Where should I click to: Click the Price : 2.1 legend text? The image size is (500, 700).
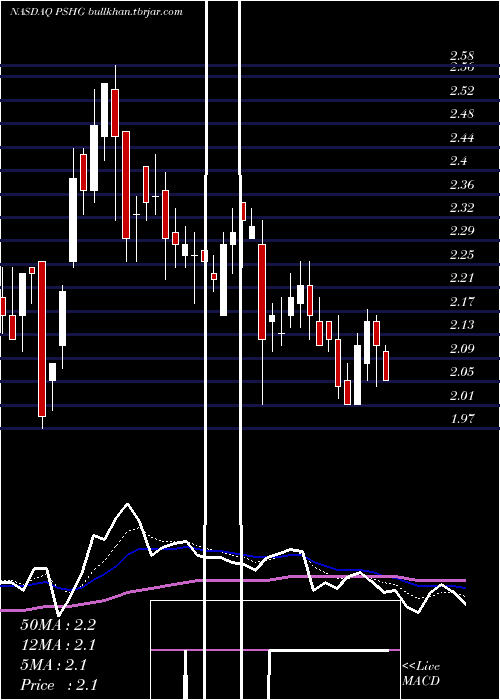59,685
